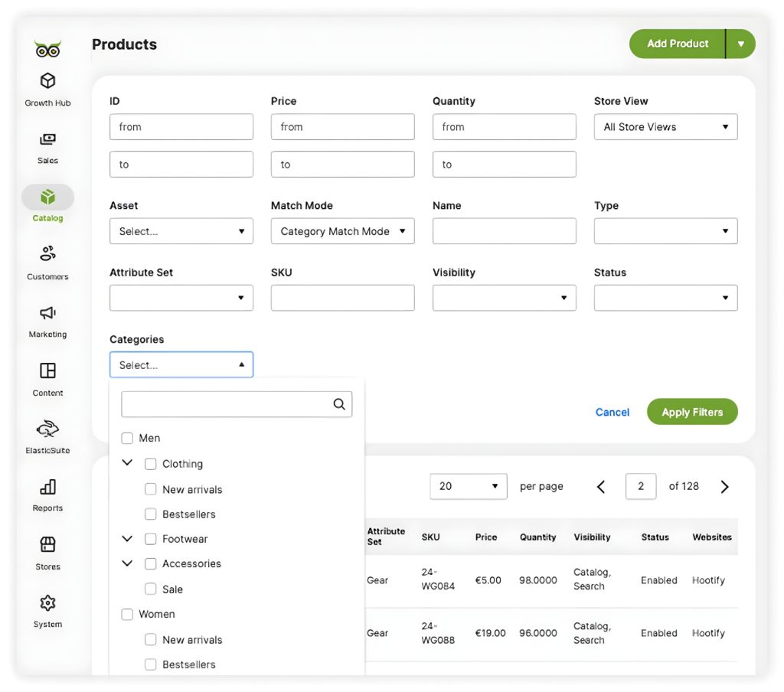Tick the Footwear category checkbox

pos(151,539)
